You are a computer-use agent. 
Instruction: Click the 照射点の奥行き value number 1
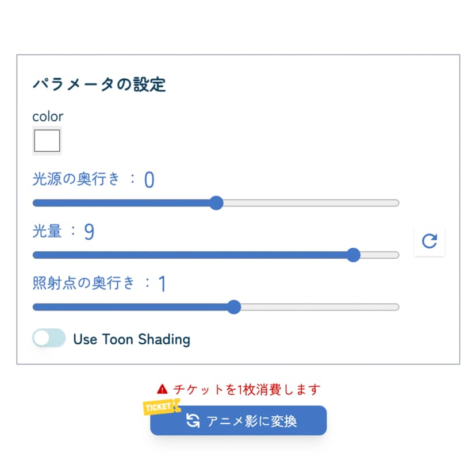coord(162,283)
